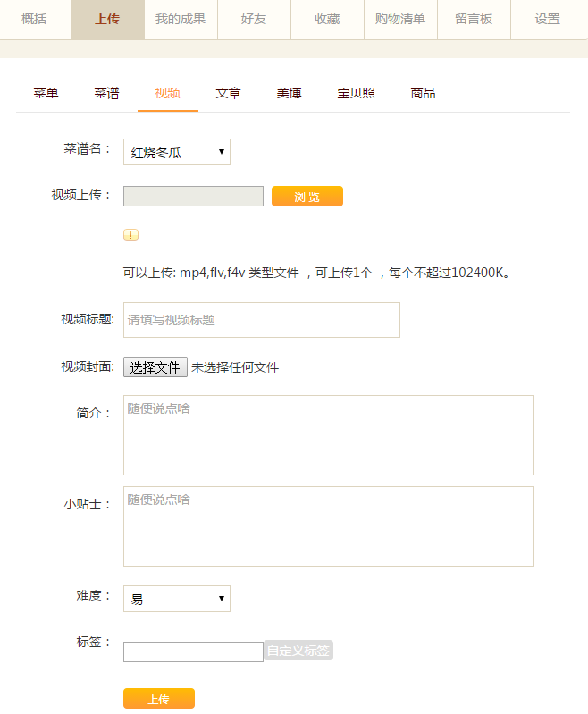This screenshot has width=588, height=714.
Task: Focus the 视频标题 input field
Action: [x=262, y=320]
